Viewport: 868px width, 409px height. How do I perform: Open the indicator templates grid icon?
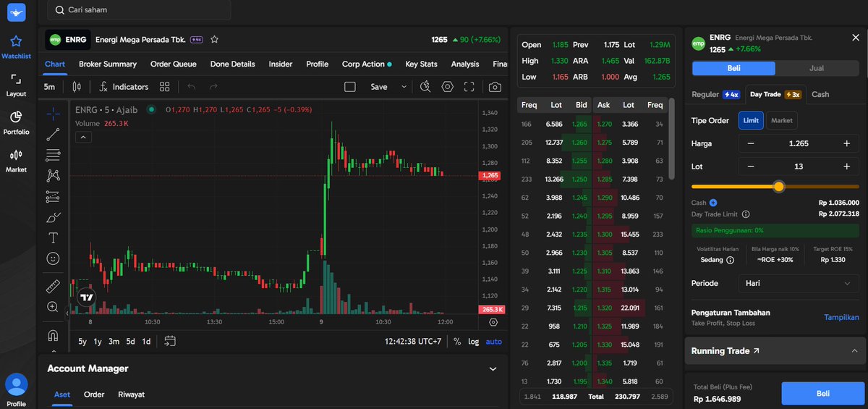pos(165,87)
